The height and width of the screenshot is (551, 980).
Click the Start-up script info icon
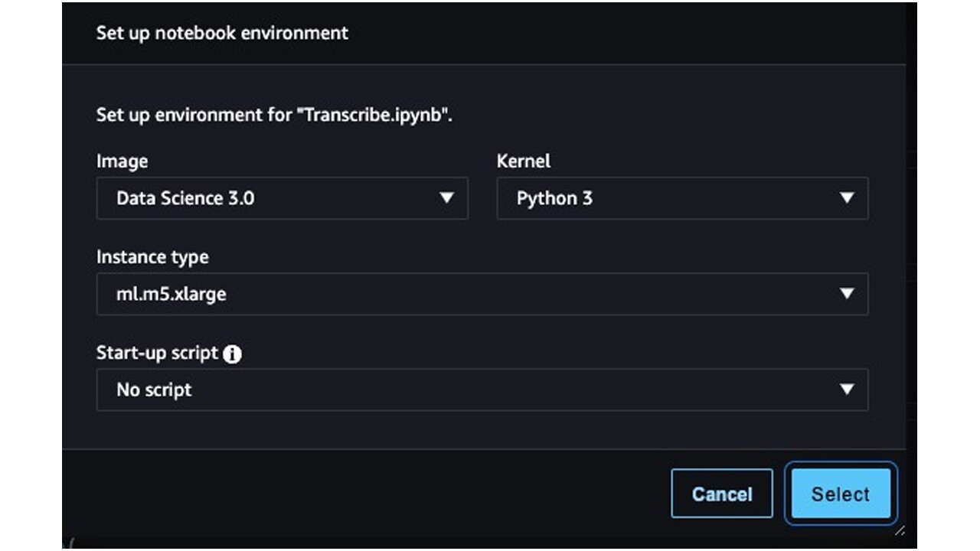[233, 354]
